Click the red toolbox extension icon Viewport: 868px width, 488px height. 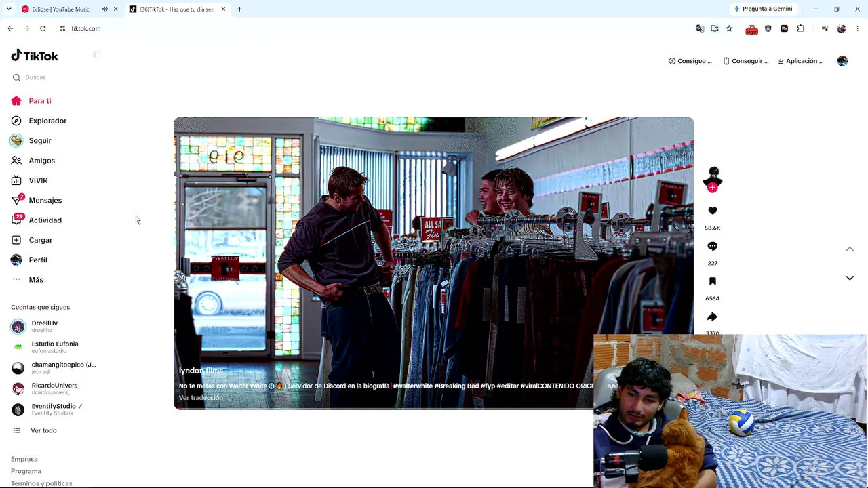[x=751, y=28]
